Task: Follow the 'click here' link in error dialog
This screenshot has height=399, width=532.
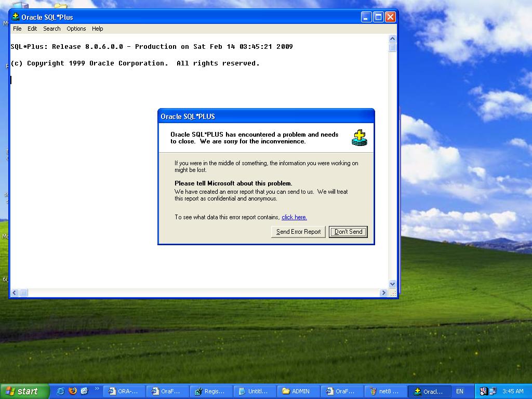Action: 294,217
